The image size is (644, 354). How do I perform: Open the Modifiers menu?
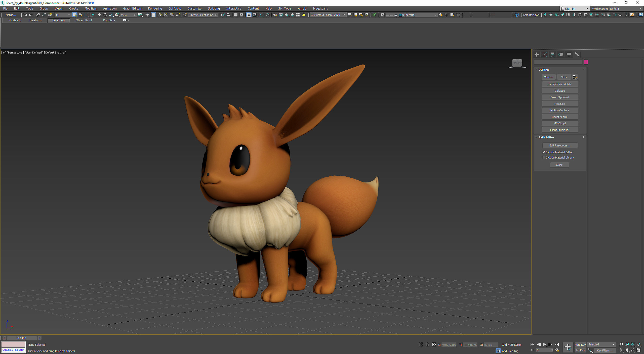[91, 9]
